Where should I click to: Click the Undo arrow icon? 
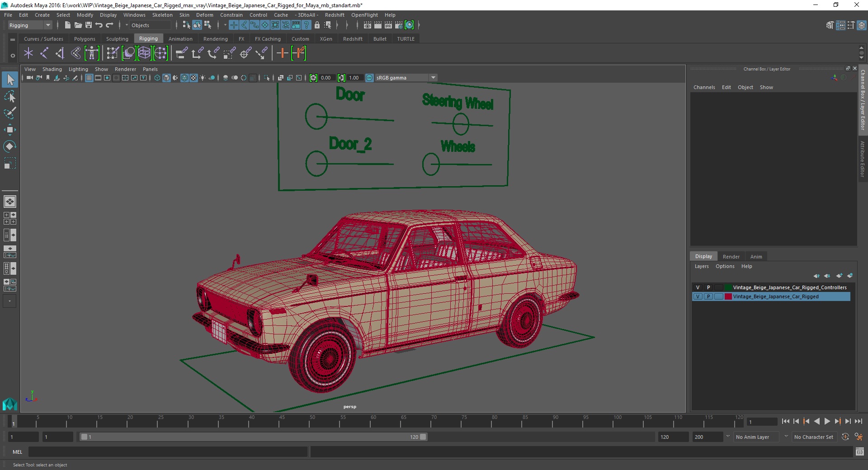pyautogui.click(x=99, y=25)
